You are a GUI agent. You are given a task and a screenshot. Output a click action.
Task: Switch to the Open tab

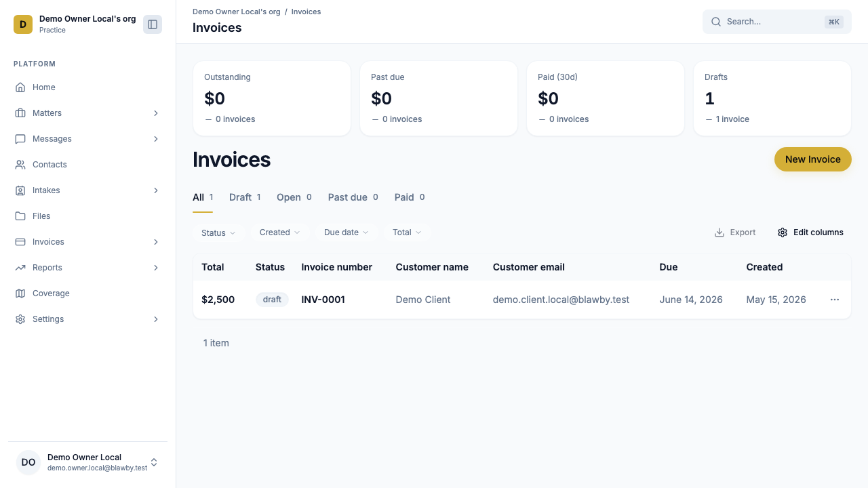point(294,197)
